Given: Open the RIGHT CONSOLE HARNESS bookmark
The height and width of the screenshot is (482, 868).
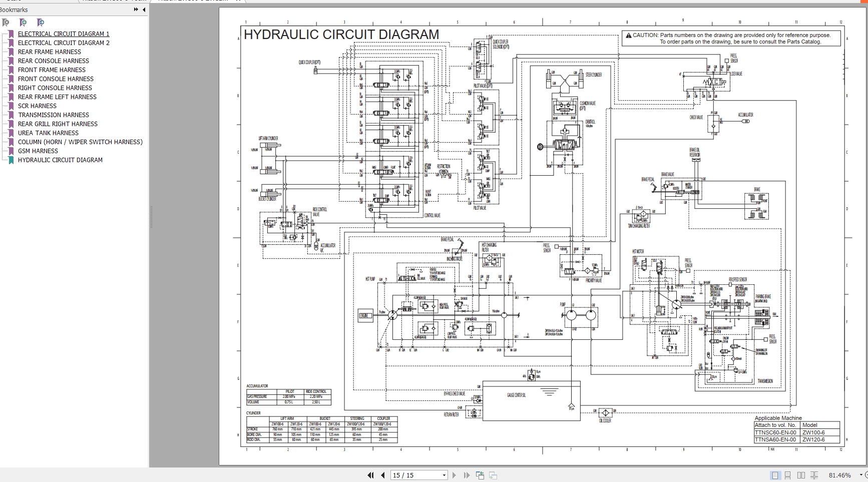Looking at the screenshot, I should (55, 88).
